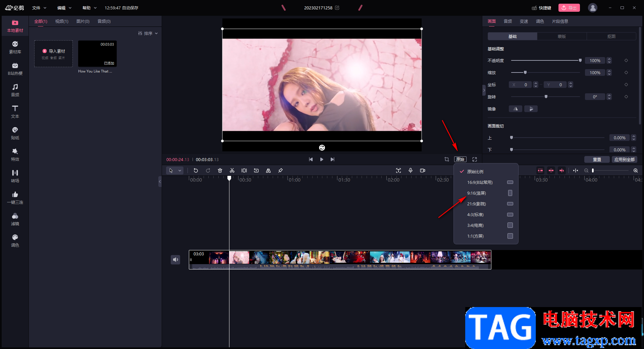Open the 调色 color grading sidebar panel
644x349 pixels.
15,241
